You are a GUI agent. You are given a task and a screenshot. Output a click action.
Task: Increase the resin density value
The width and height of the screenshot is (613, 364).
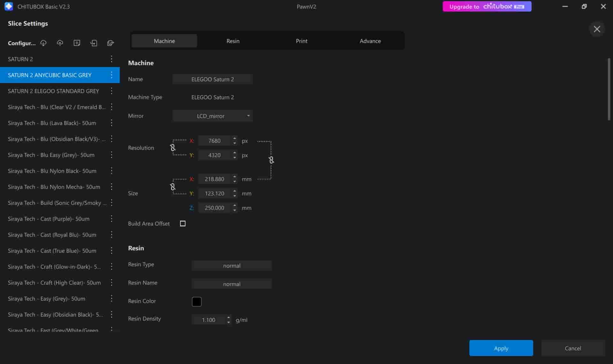tap(228, 317)
